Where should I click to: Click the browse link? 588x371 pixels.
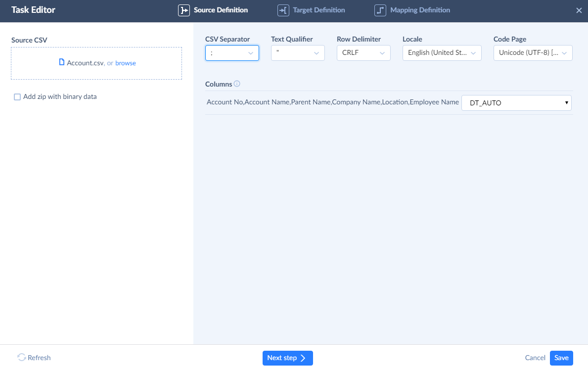pos(126,63)
